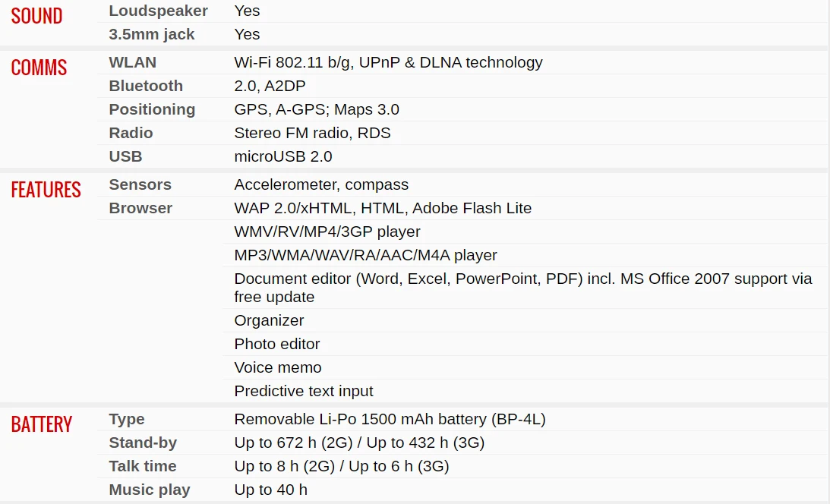Click the Radio label in Comms
The image size is (830, 504).
[x=131, y=133]
